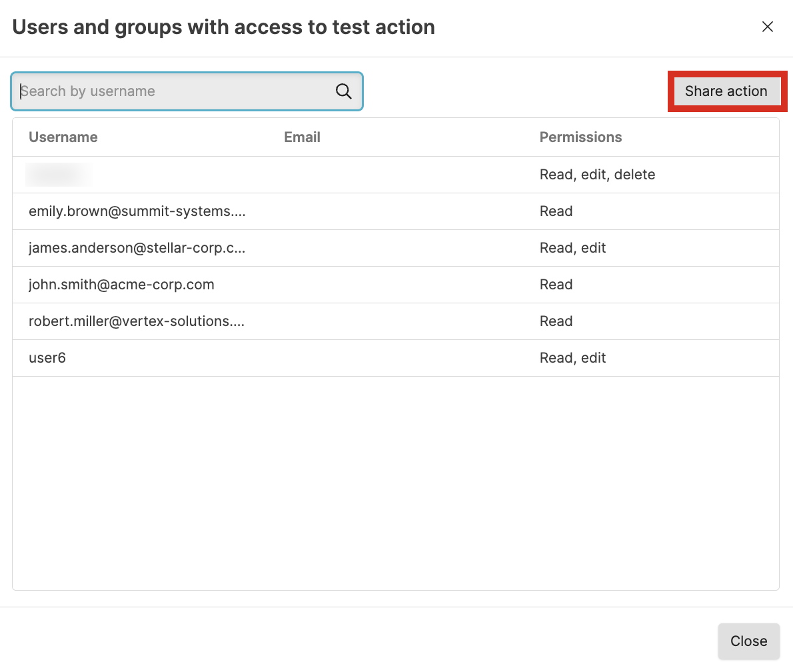Screen dimensions: 793x672
Task: Select the robert.miller@vertex-solutions user row
Action: coord(137,321)
